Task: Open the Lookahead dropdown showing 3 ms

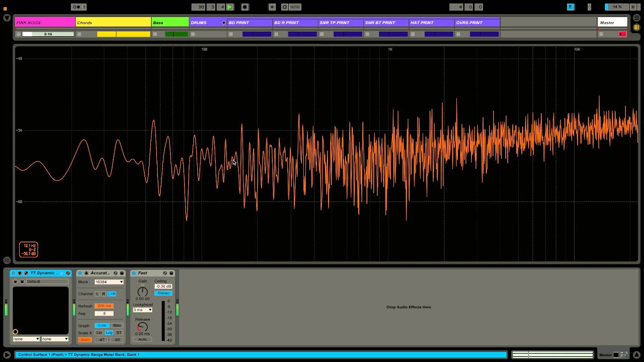Action: [142, 310]
